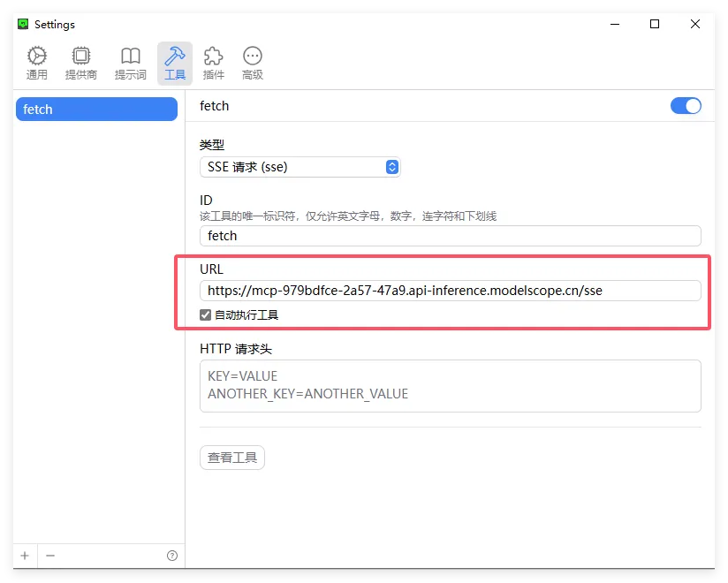Viewport: 728px width, 583px height.
Task: Click the ID input field containing fetch
Action: pyautogui.click(x=450, y=236)
